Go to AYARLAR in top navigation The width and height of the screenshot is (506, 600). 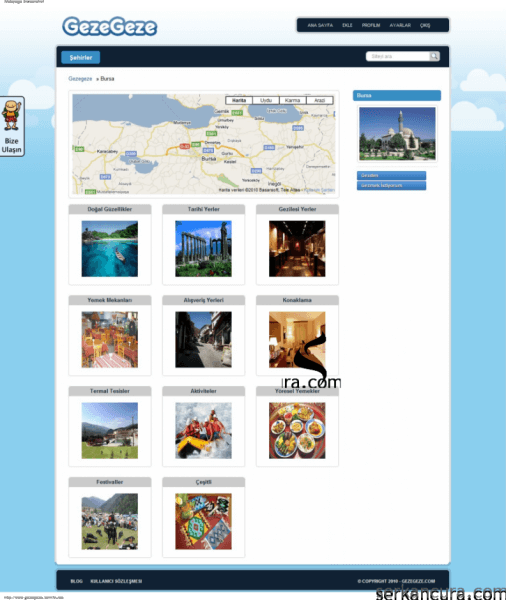pyautogui.click(x=400, y=25)
